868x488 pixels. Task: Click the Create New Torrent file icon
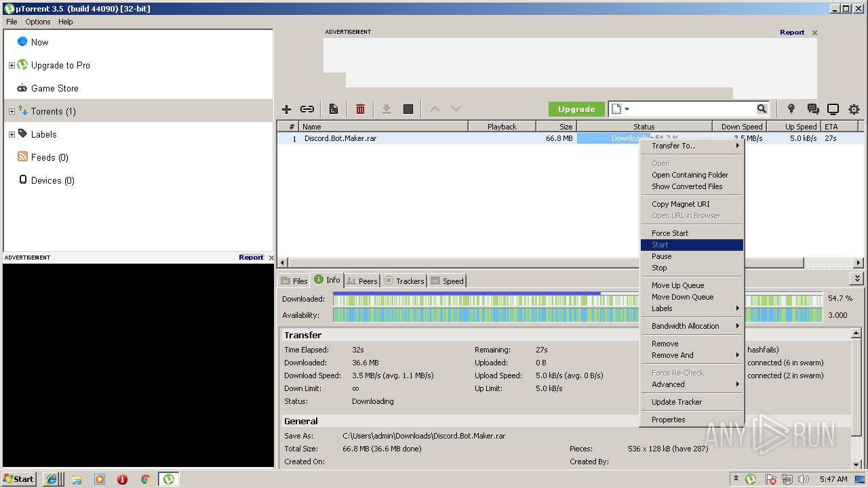[334, 109]
